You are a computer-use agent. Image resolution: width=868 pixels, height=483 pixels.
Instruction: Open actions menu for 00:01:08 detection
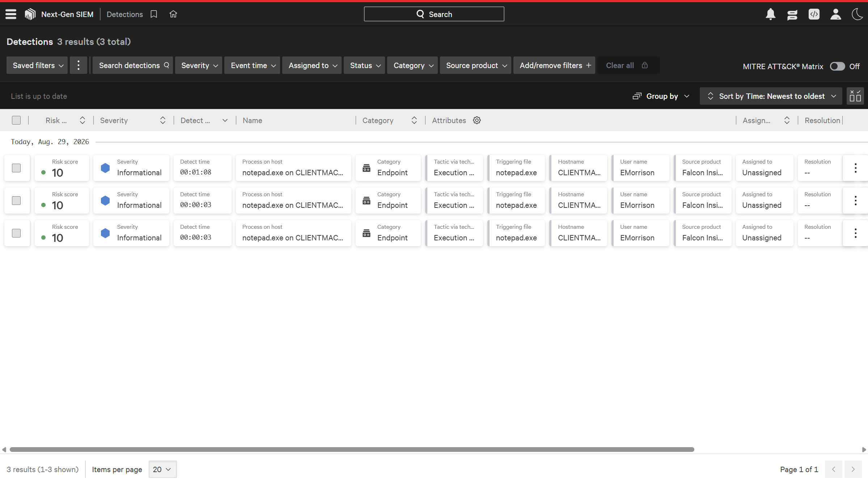[x=855, y=168]
